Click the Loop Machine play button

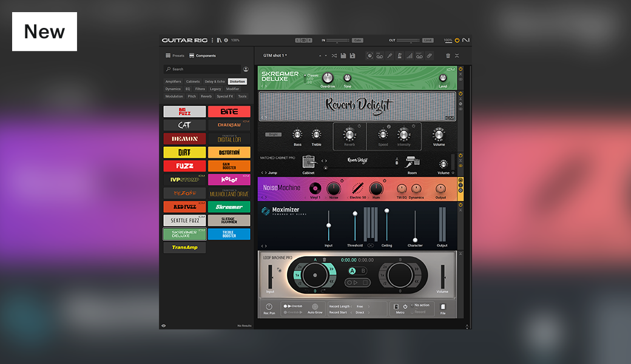coord(356,282)
